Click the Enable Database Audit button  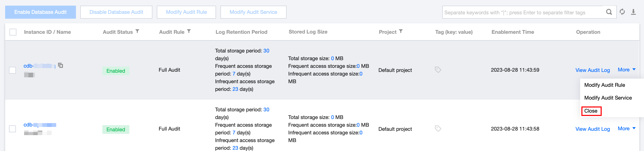click(41, 12)
